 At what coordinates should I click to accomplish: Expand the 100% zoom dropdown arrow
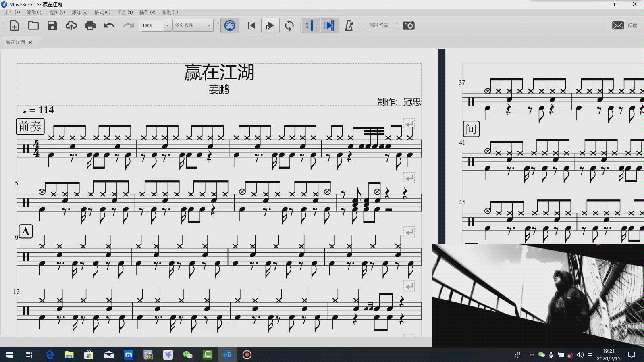pyautogui.click(x=168, y=25)
